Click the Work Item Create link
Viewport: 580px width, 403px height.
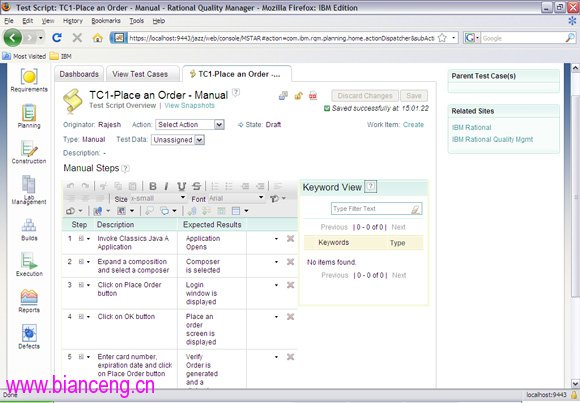click(x=413, y=125)
